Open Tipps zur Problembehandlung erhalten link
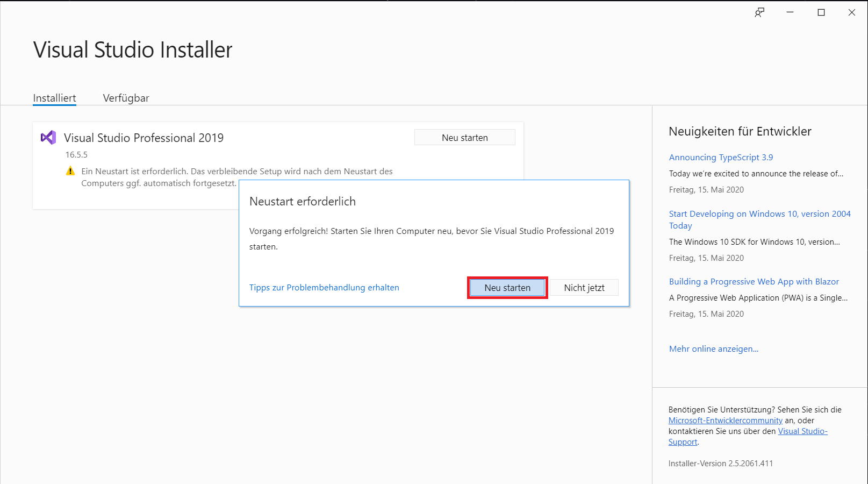868x484 pixels. pyautogui.click(x=324, y=288)
